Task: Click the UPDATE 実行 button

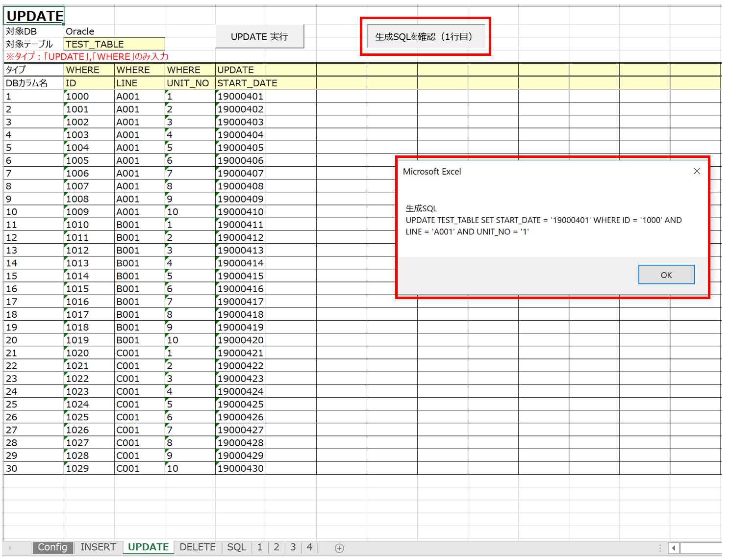Action: point(259,37)
